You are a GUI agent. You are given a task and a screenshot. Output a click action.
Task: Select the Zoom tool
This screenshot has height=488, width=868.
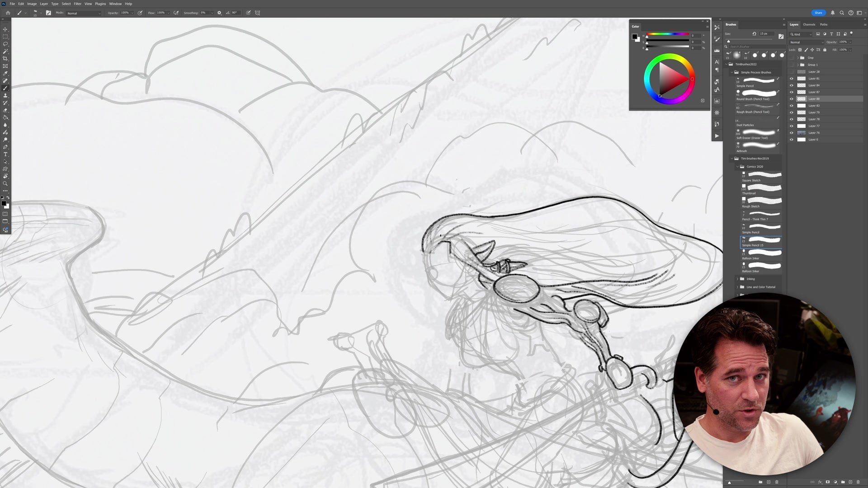[x=5, y=183]
